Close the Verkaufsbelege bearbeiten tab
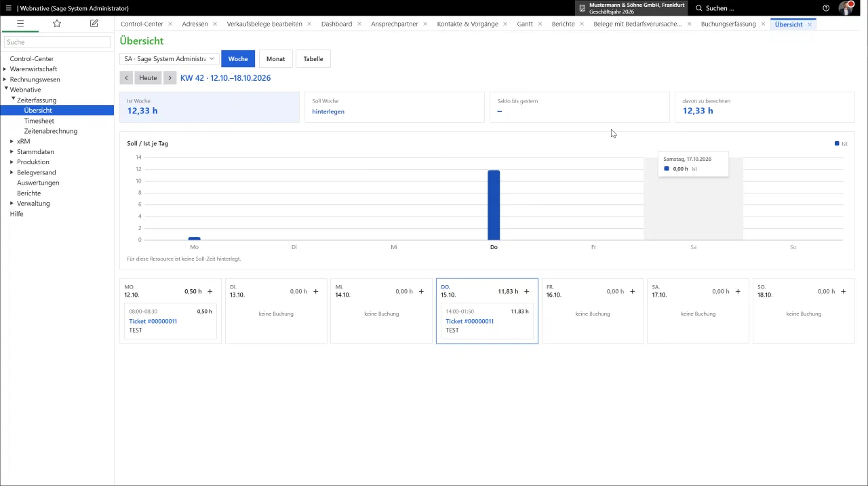 [309, 24]
